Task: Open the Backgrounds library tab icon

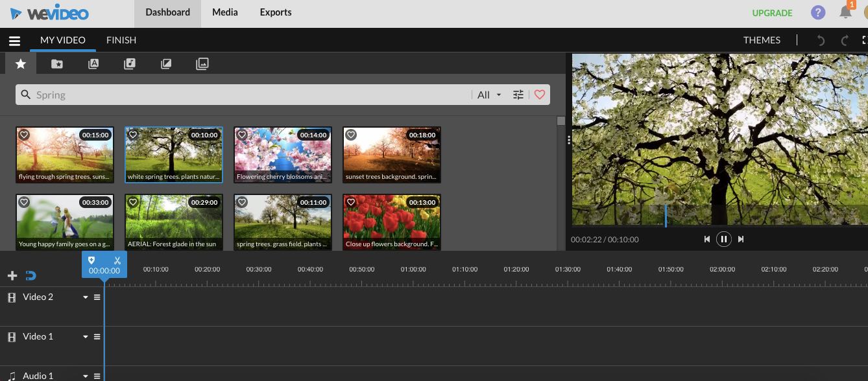Action: coord(202,63)
